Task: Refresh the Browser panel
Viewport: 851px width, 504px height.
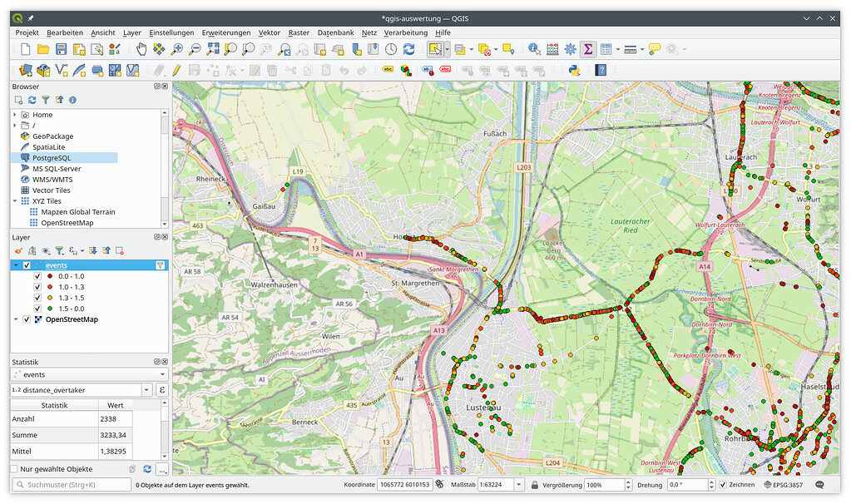Action: [x=32, y=99]
